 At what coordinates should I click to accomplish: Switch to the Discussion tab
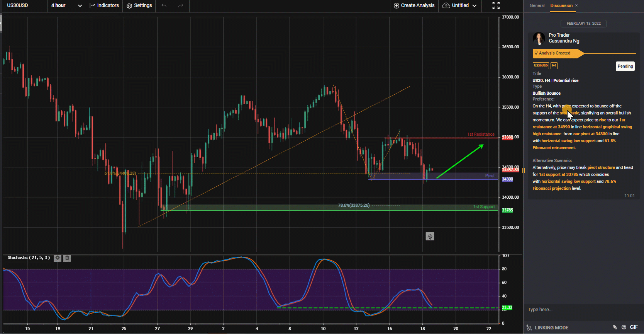point(561,5)
